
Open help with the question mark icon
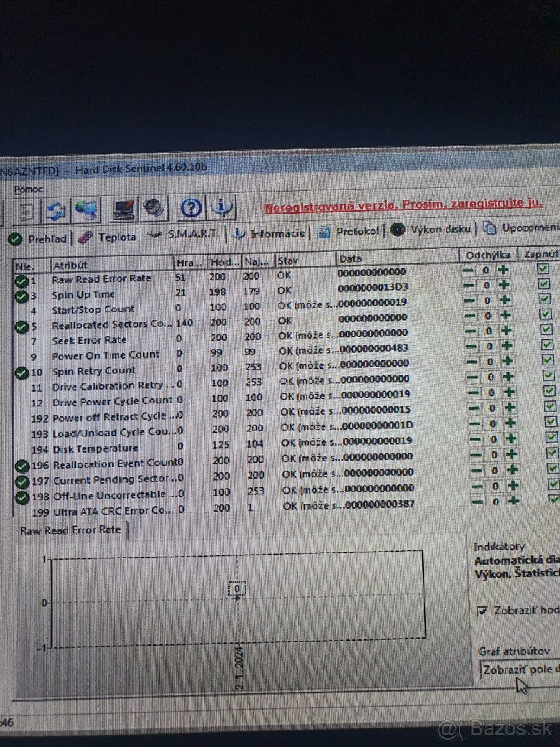[191, 208]
